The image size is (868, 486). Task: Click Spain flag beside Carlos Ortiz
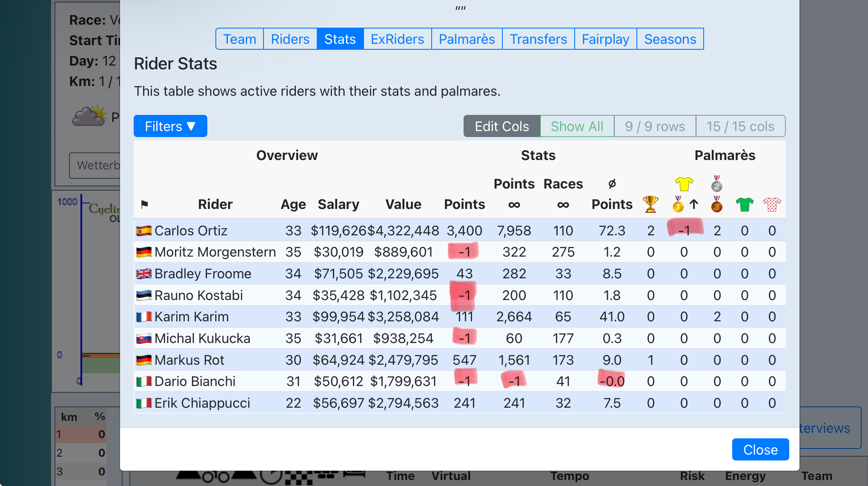tap(144, 231)
